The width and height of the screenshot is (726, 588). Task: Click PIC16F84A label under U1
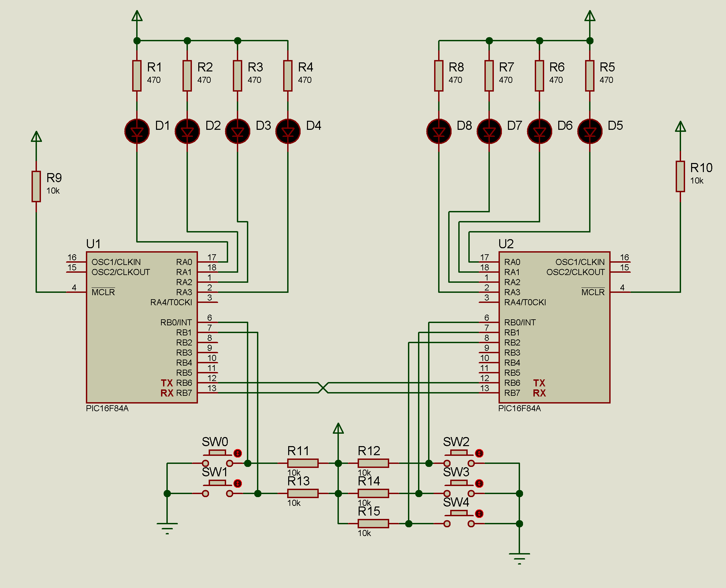107,409
